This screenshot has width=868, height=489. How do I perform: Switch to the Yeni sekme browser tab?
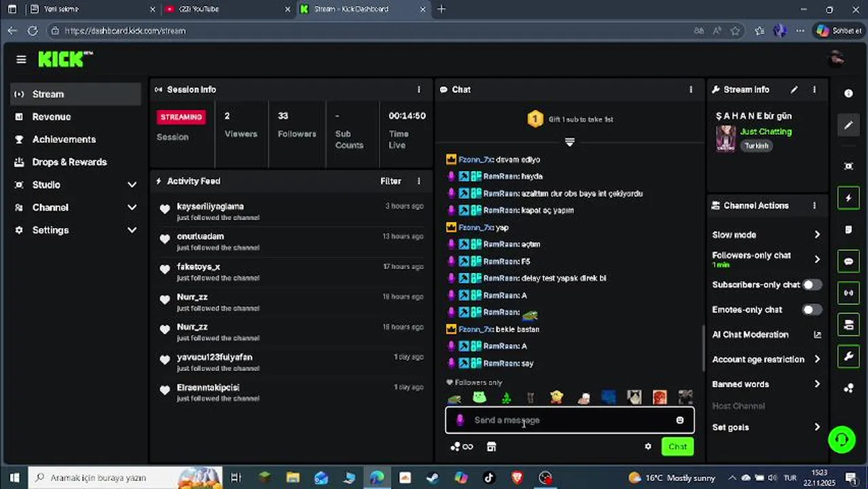click(x=92, y=10)
